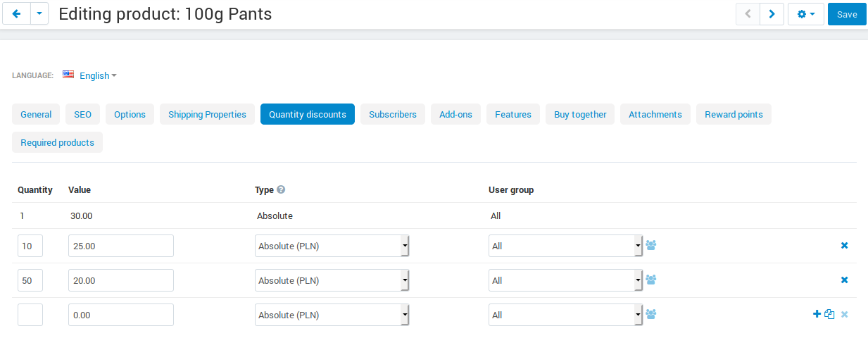
Task: Clone the empty discount row
Action: pyautogui.click(x=829, y=314)
